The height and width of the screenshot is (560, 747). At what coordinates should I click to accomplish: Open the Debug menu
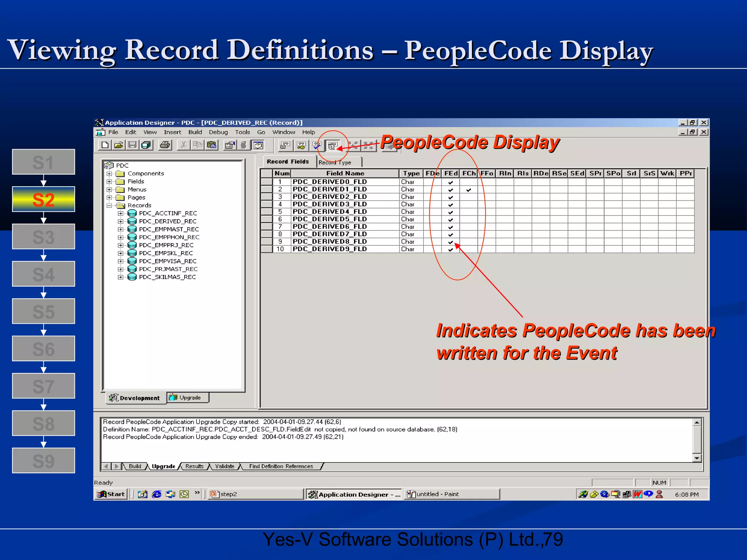click(x=218, y=132)
